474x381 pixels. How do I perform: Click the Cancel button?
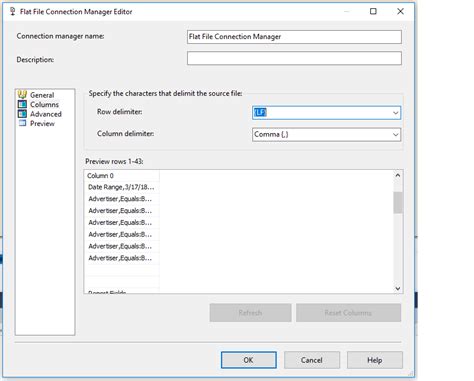coord(312,360)
